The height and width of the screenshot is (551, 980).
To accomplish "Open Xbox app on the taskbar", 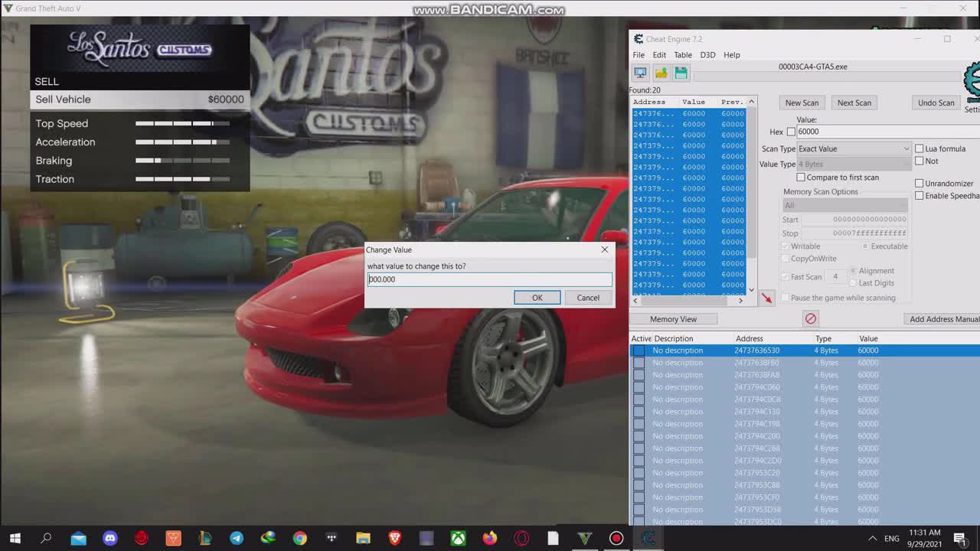I will [x=458, y=538].
